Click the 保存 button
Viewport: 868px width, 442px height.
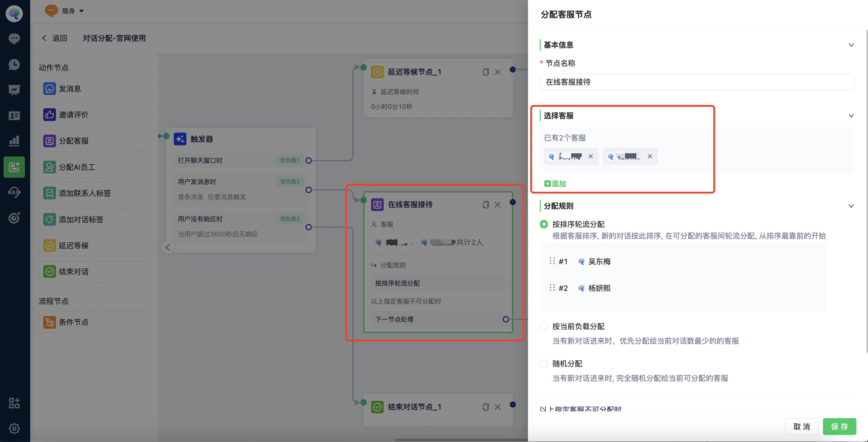(840, 426)
